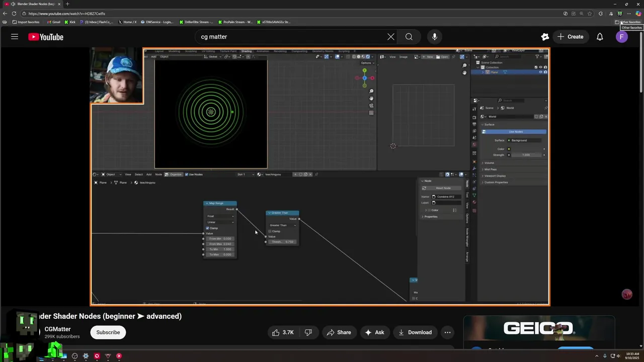Reload the page with the refresh icon
The height and width of the screenshot is (362, 644).
tap(14, 14)
